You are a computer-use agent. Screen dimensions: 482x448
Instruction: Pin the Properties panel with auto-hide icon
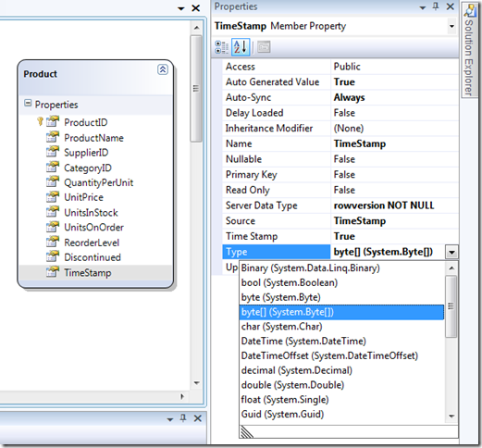pos(436,6)
